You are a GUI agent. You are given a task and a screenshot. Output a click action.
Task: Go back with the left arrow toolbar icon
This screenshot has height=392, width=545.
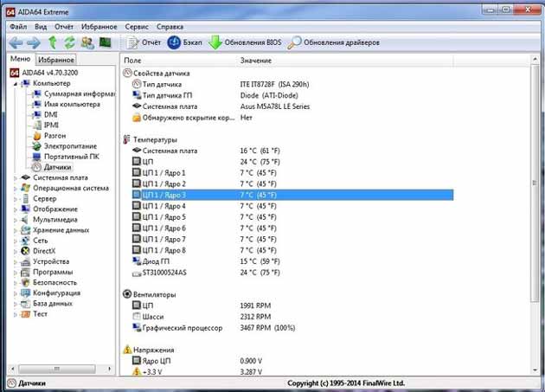[x=16, y=42]
